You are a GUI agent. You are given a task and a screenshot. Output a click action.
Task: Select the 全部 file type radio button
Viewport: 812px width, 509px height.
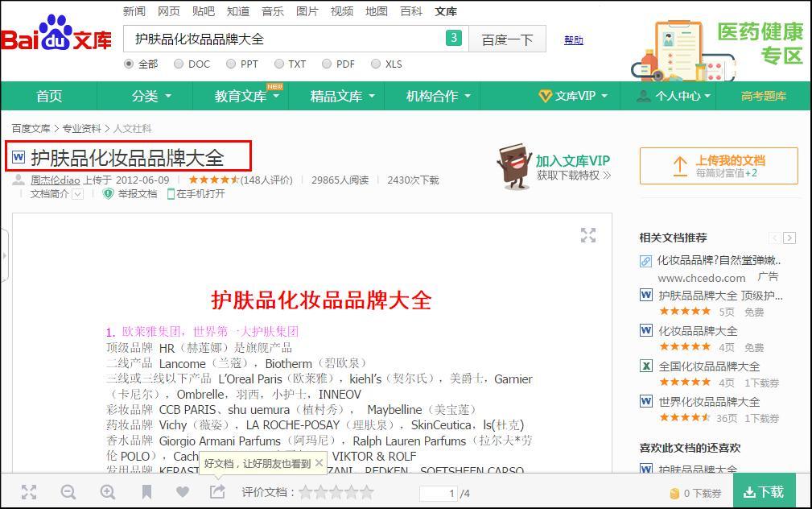129,64
